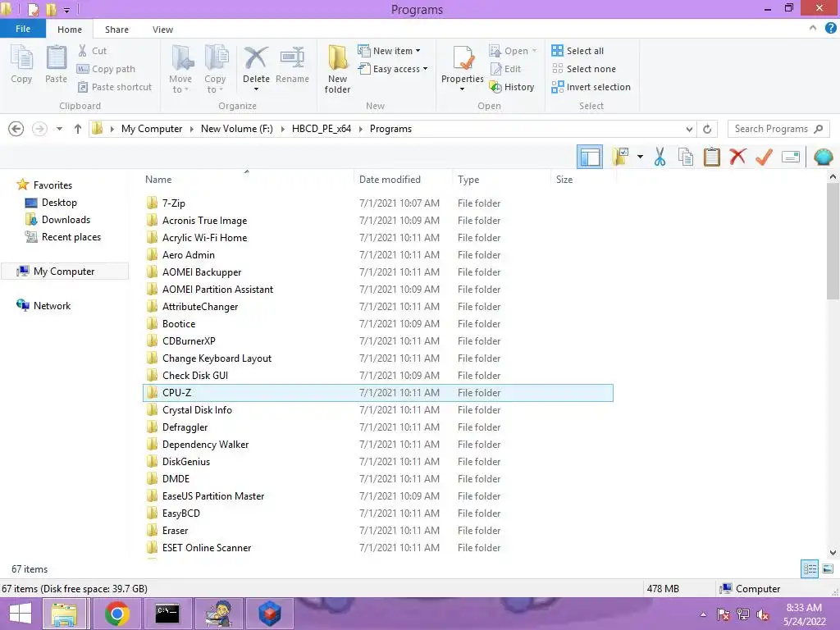
Task: Click the Edit button in Open group
Action: [505, 69]
